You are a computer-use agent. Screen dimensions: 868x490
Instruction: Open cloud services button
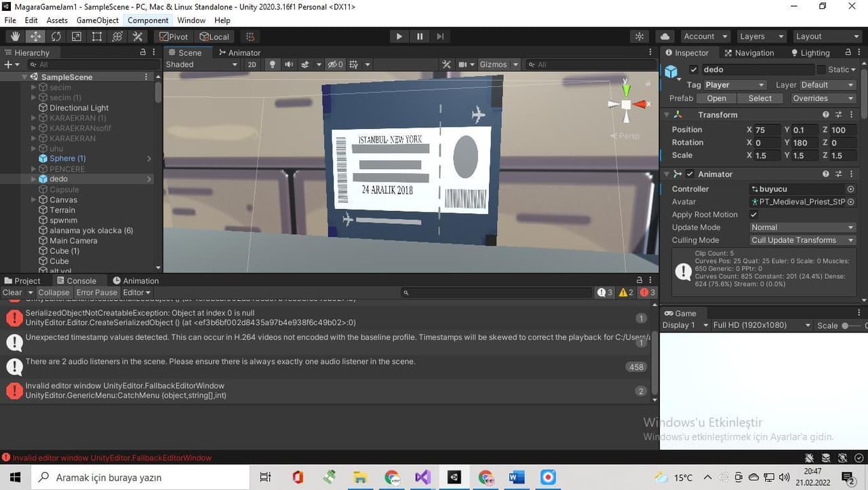(665, 37)
